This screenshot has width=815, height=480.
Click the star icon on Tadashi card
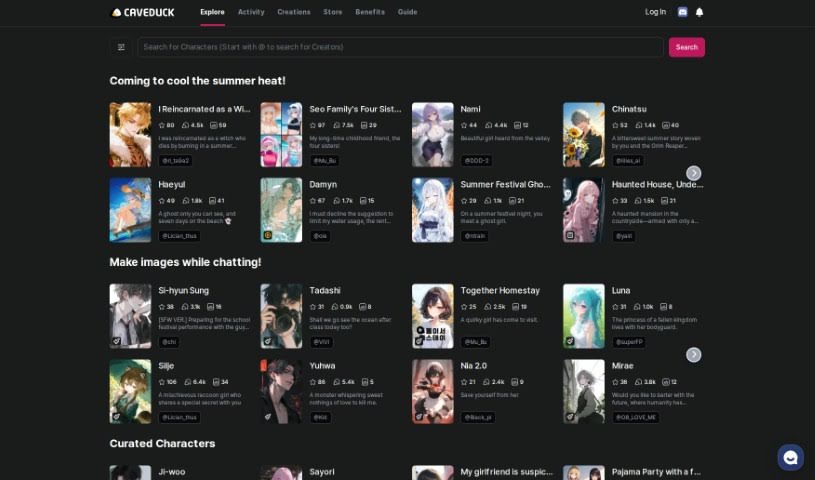(x=312, y=307)
